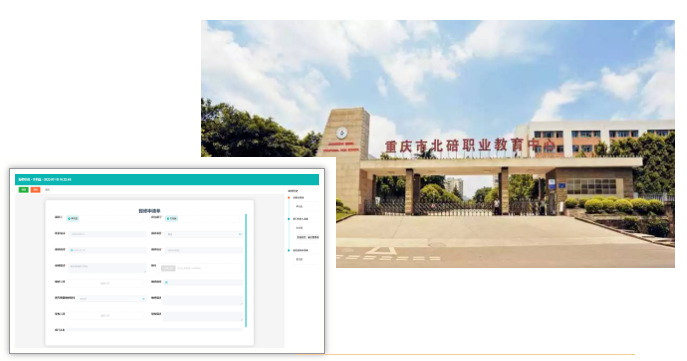Click the left input field in the second row
The height and width of the screenshot is (361, 687).
[107, 234]
